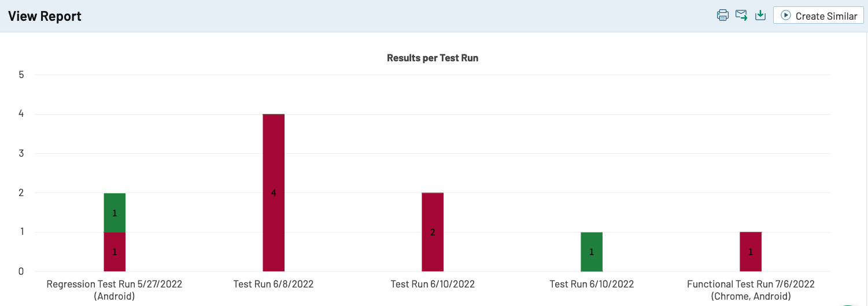The image size is (868, 306).
Task: Click the axis label under the all-green bar
Action: click(x=592, y=284)
